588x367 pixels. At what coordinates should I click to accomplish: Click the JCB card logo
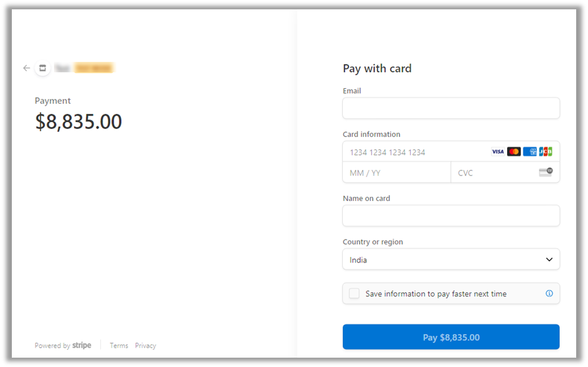coord(545,152)
